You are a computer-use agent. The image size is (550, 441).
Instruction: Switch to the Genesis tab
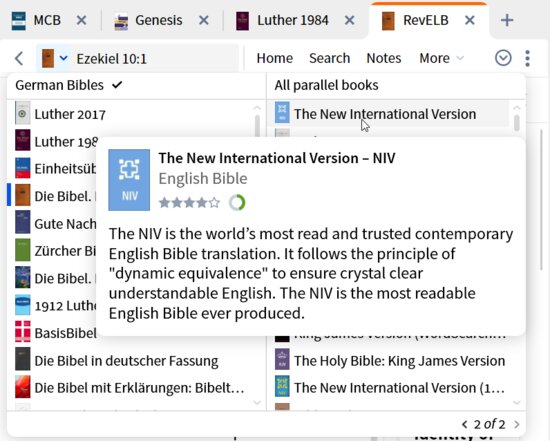click(148, 21)
